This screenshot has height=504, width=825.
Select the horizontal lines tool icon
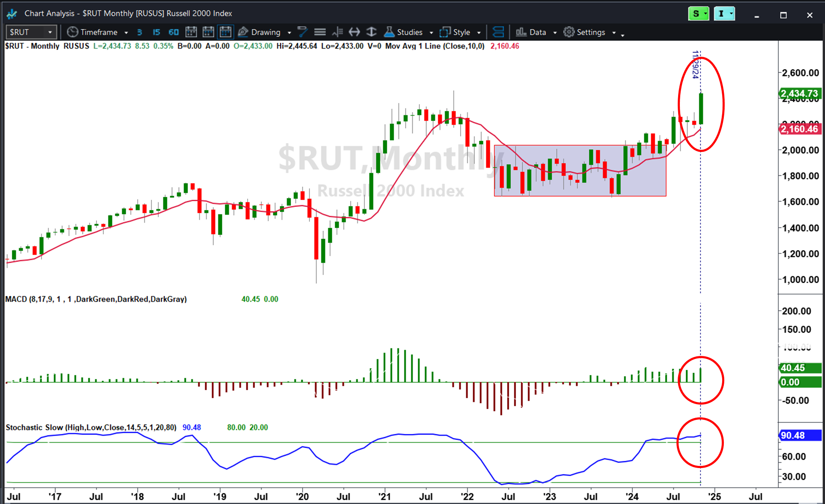tap(320, 32)
